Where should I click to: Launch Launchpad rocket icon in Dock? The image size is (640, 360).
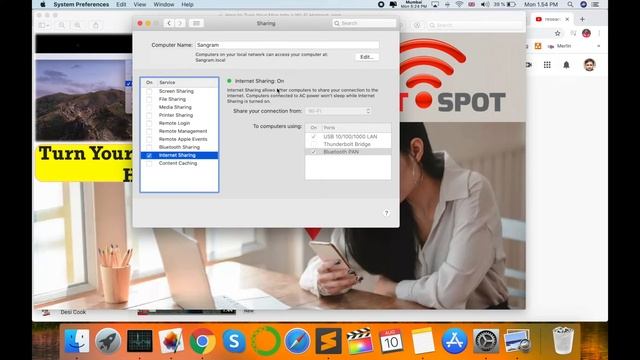pos(108,341)
